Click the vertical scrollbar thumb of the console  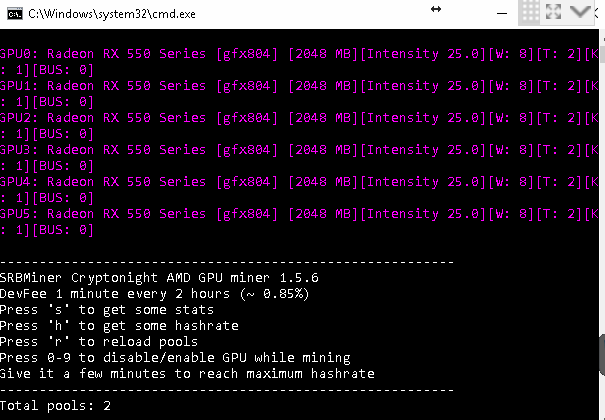(x=602, y=54)
